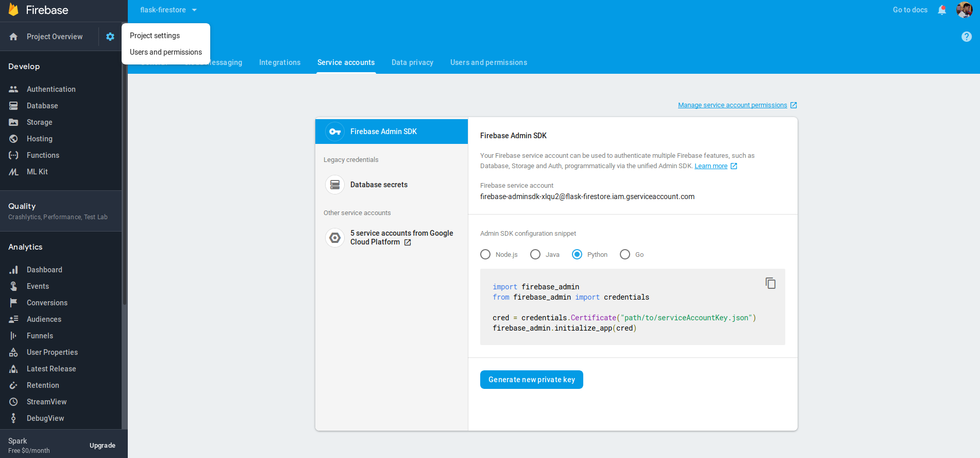Click the Events icon
Viewport: 980px width, 458px height.
pos(13,286)
